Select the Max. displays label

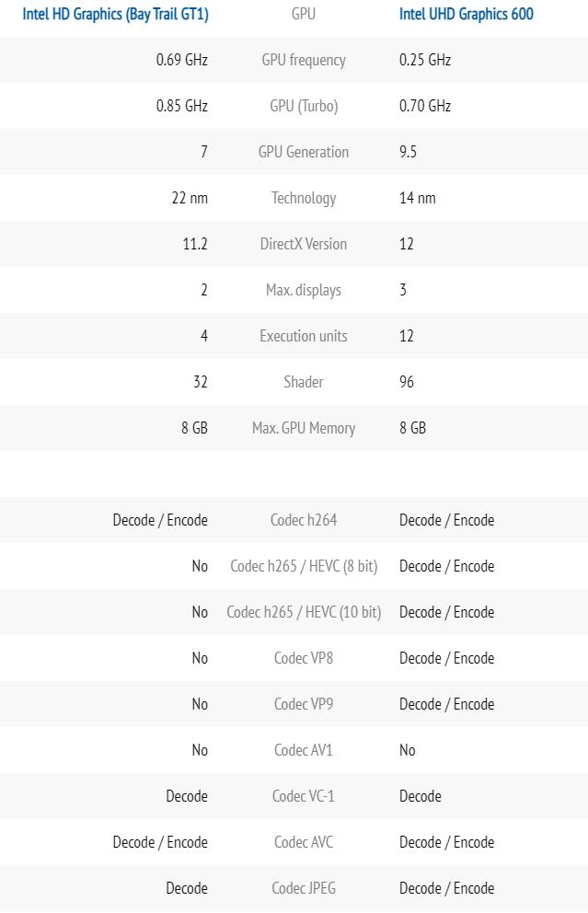[304, 290]
